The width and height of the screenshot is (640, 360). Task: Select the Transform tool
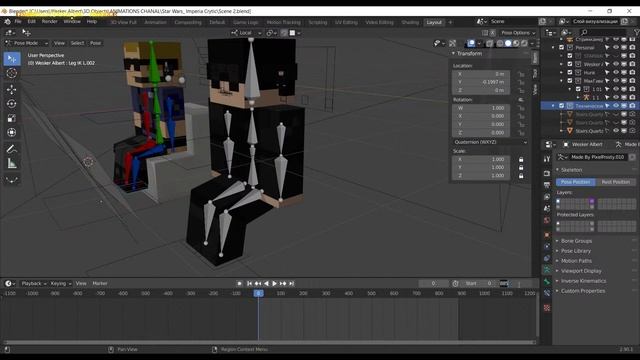[x=12, y=133]
